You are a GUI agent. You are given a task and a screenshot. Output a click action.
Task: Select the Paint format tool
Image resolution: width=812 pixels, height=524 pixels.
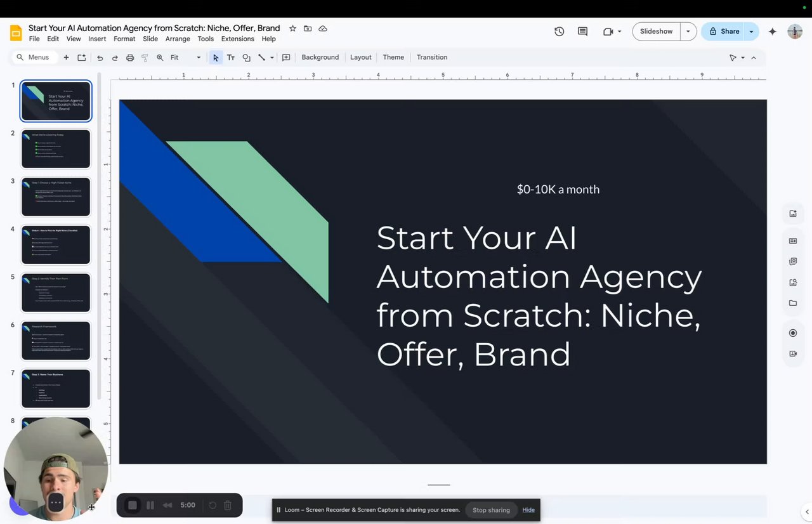click(145, 58)
